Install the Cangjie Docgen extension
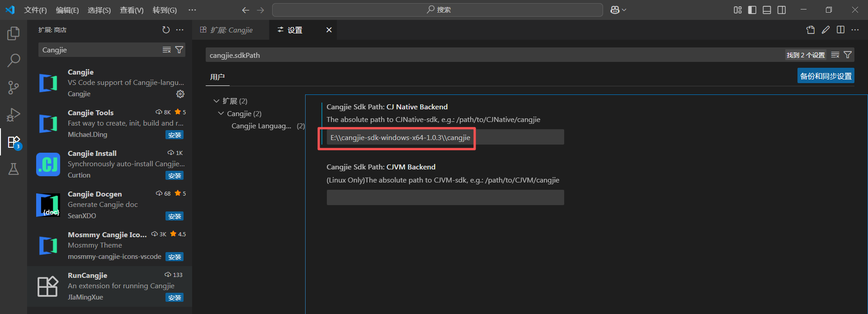This screenshot has width=868, height=314. coord(175,216)
